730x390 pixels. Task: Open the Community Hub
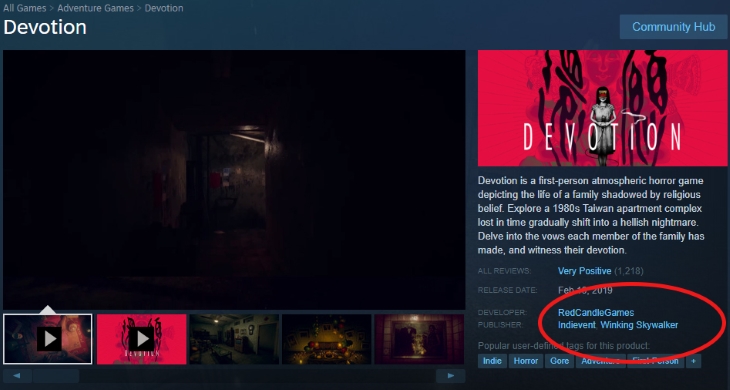pyautogui.click(x=673, y=27)
